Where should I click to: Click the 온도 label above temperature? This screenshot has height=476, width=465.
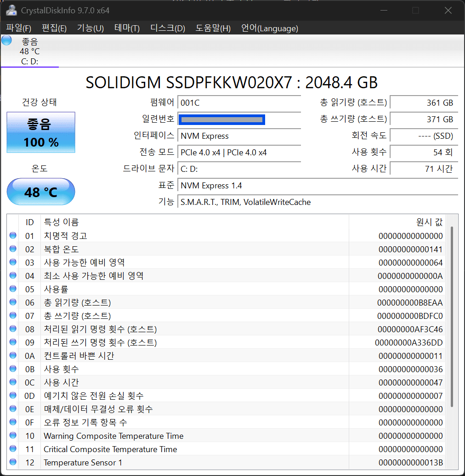click(40, 168)
